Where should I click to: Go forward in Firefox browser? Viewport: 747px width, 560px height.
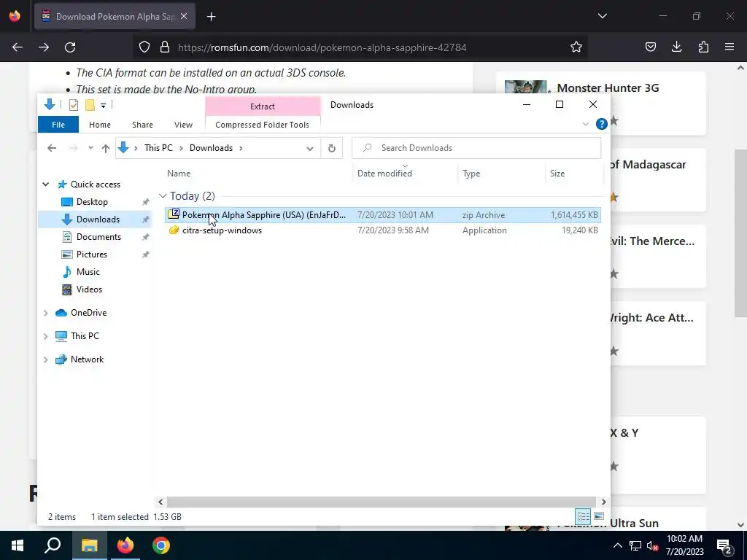coord(44,47)
